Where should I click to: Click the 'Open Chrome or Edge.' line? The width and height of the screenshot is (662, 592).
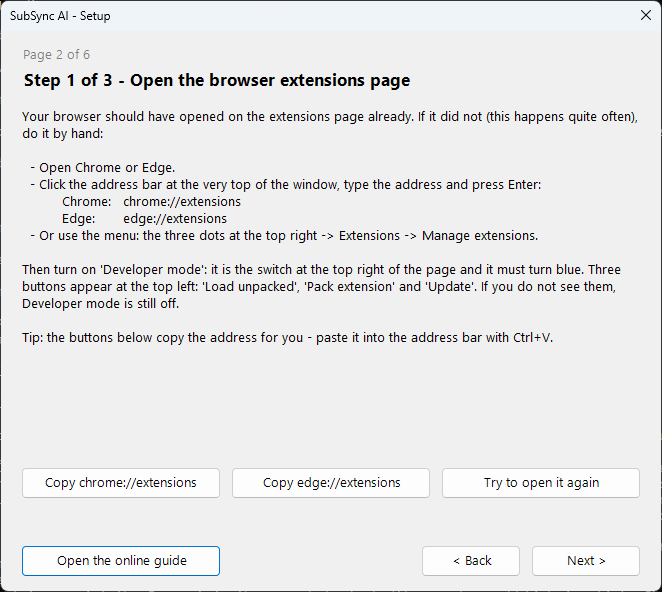(x=103, y=168)
